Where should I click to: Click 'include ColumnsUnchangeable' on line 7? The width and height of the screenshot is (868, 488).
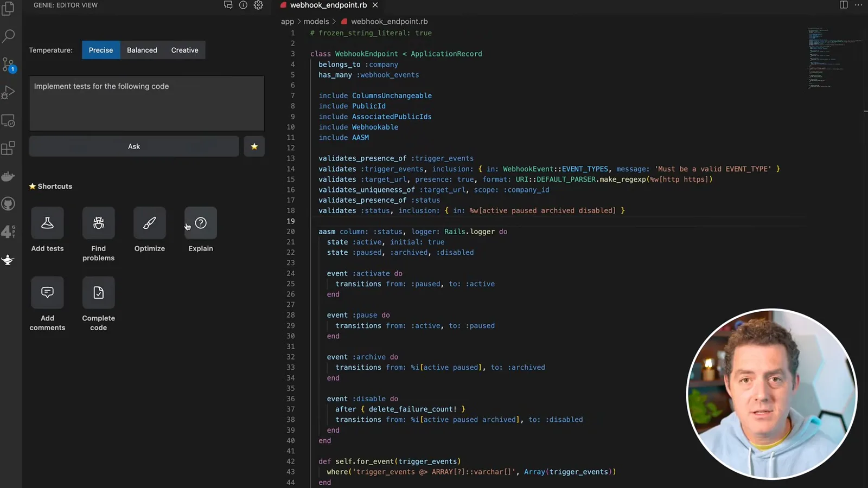[x=375, y=95]
